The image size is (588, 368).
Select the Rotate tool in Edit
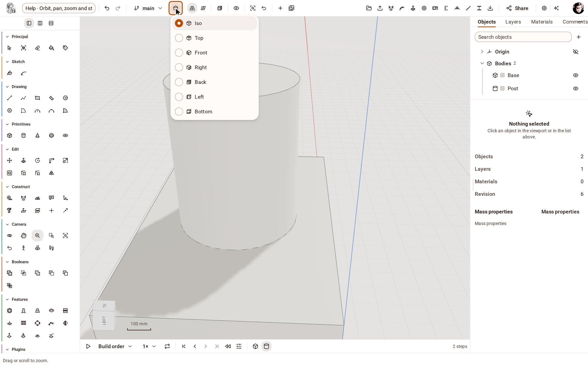(x=37, y=160)
